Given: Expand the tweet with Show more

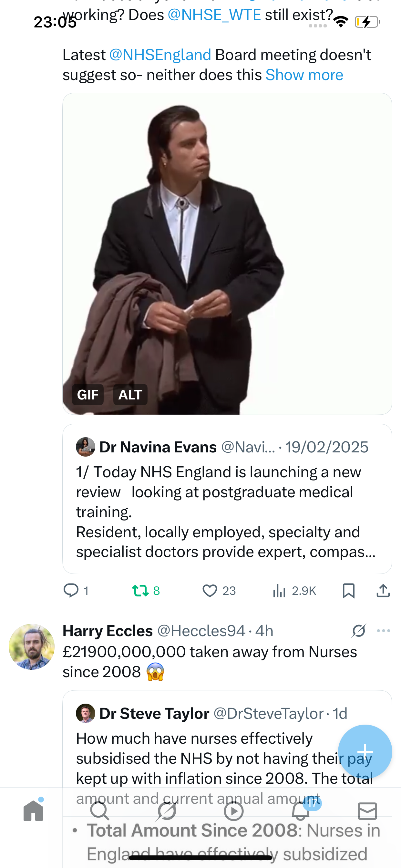Looking at the screenshot, I should pyautogui.click(x=304, y=75).
